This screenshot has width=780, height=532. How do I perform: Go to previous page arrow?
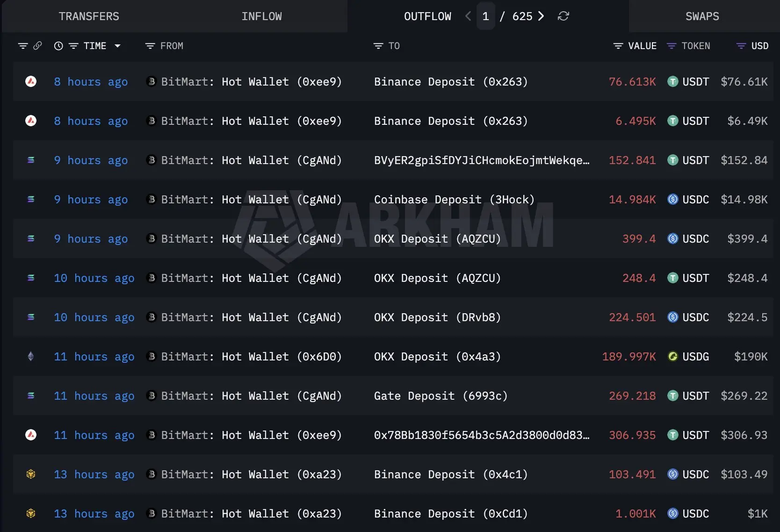pyautogui.click(x=468, y=16)
